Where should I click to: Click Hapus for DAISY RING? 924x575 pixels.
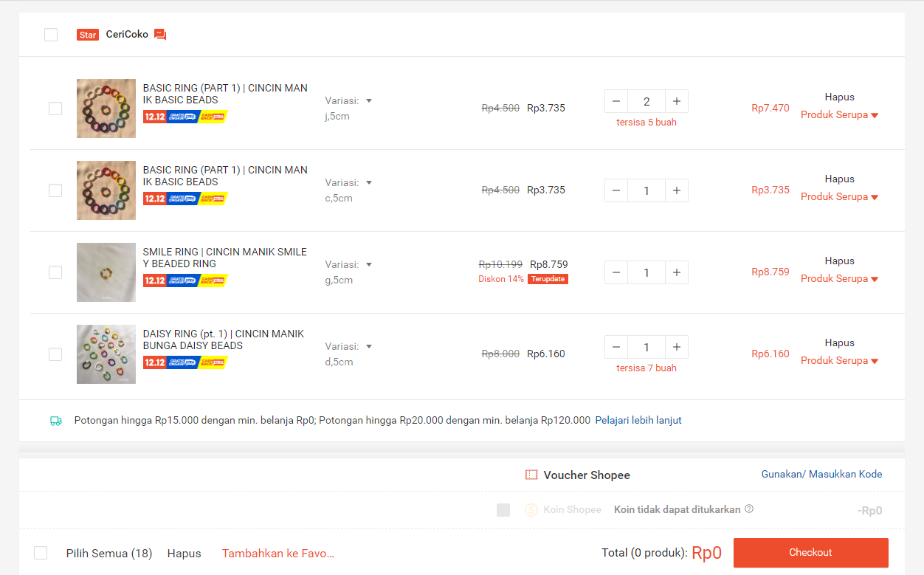840,342
